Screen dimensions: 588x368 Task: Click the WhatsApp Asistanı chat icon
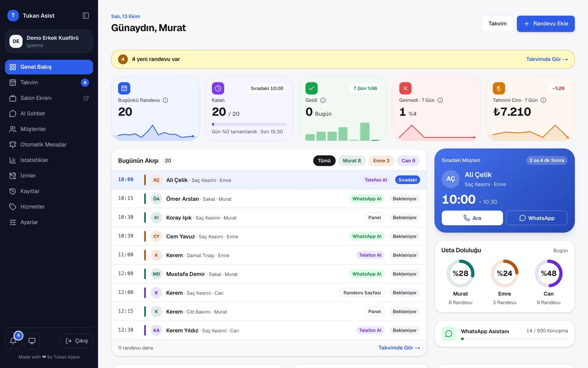449,333
